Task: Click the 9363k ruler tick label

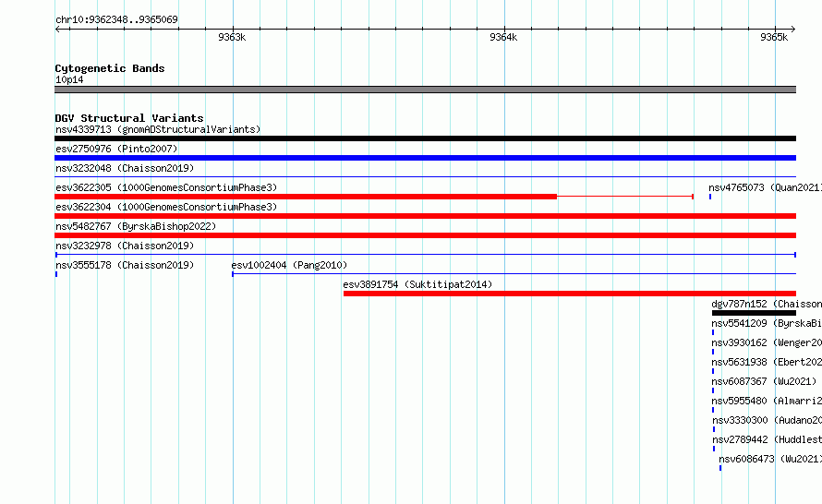Action: click(232, 37)
